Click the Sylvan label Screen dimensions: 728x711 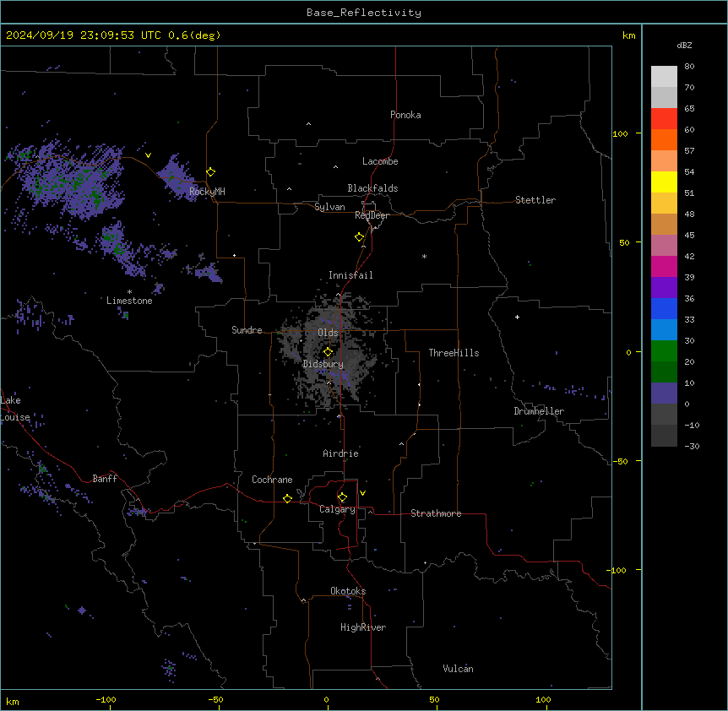point(329,207)
